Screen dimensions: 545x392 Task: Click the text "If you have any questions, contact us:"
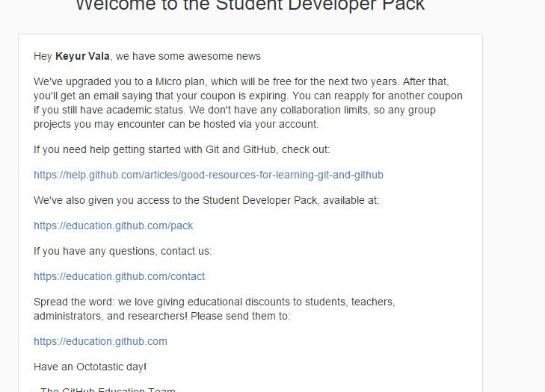[x=123, y=251]
